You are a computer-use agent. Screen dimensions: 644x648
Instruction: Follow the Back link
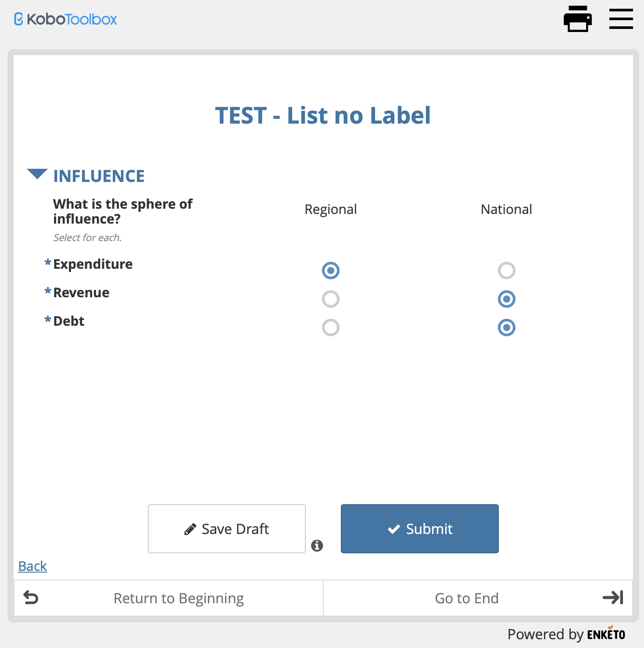(32, 566)
